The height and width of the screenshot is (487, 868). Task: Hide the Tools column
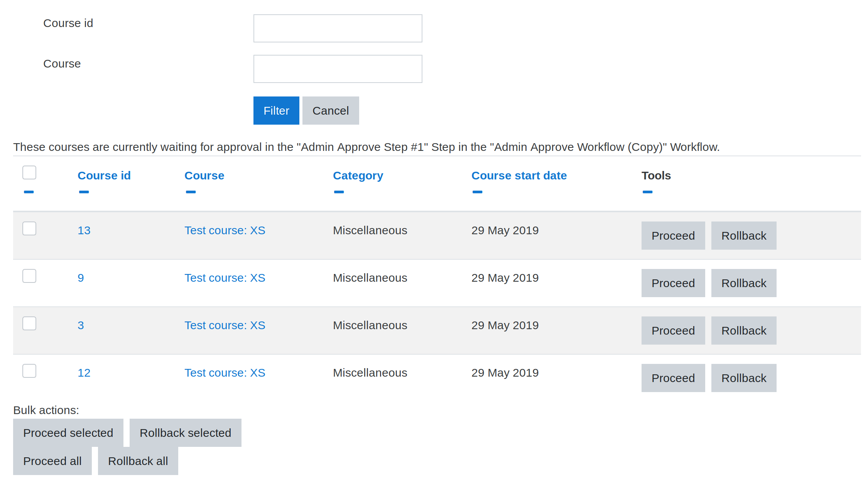pos(647,192)
